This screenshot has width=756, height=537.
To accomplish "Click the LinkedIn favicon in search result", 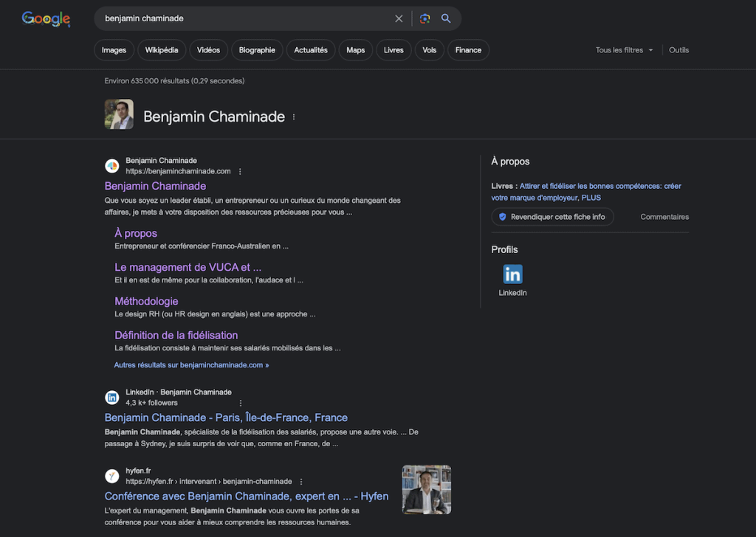I will coord(112,398).
